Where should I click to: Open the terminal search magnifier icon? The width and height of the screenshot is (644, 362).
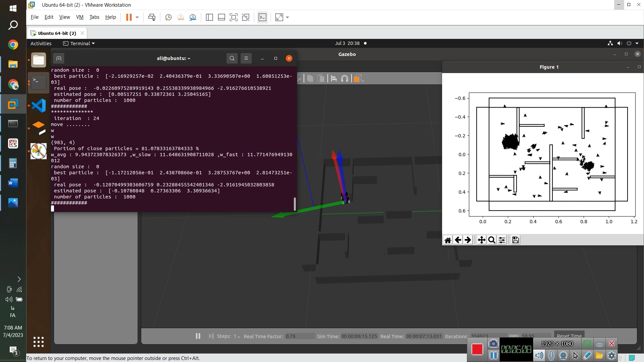(232, 58)
